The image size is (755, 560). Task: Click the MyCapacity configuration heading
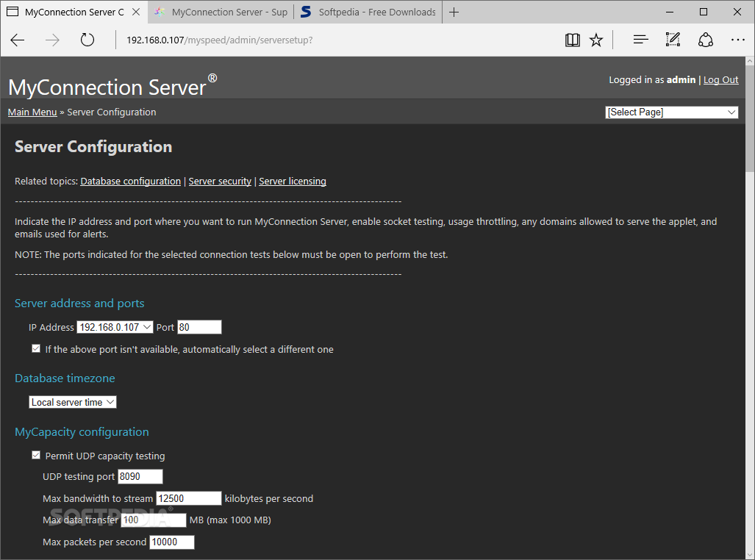pyautogui.click(x=82, y=432)
